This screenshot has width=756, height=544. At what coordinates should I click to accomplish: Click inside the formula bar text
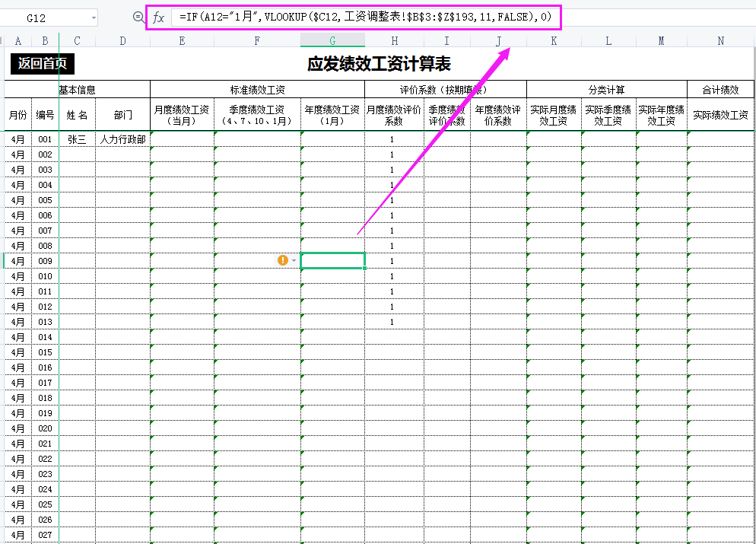click(x=365, y=17)
